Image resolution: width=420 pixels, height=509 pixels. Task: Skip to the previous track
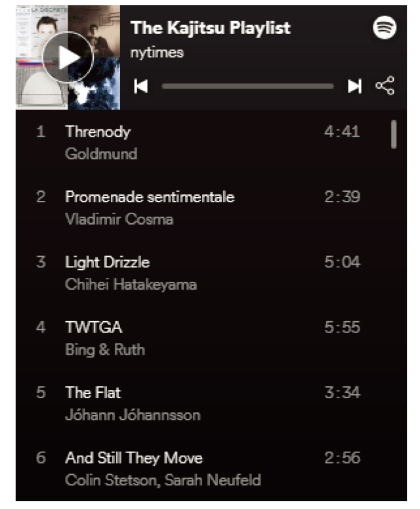point(141,86)
